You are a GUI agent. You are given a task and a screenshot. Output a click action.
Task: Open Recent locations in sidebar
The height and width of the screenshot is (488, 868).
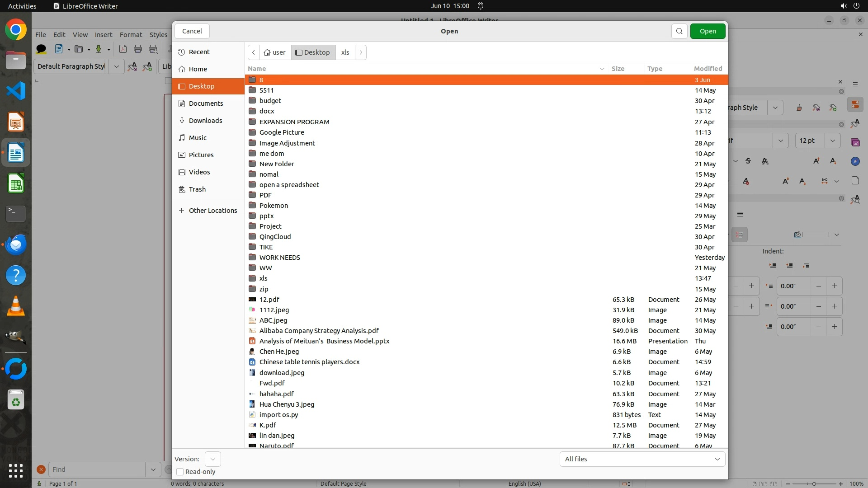coord(199,52)
